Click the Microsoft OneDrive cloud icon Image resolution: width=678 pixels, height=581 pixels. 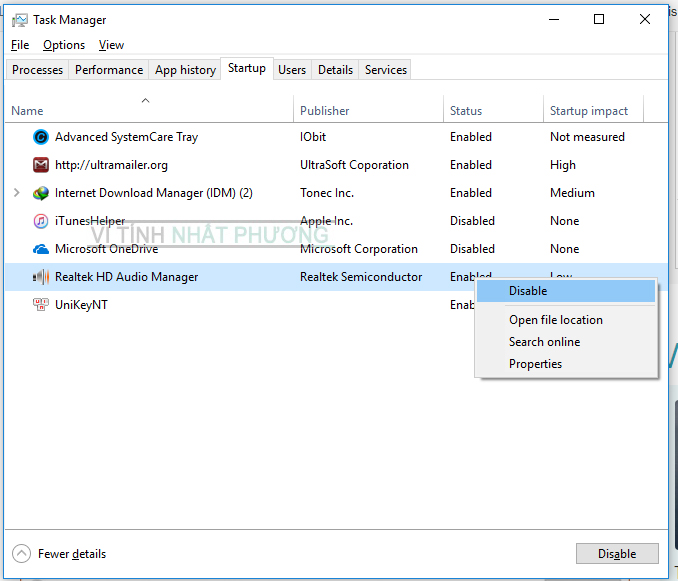coord(41,249)
